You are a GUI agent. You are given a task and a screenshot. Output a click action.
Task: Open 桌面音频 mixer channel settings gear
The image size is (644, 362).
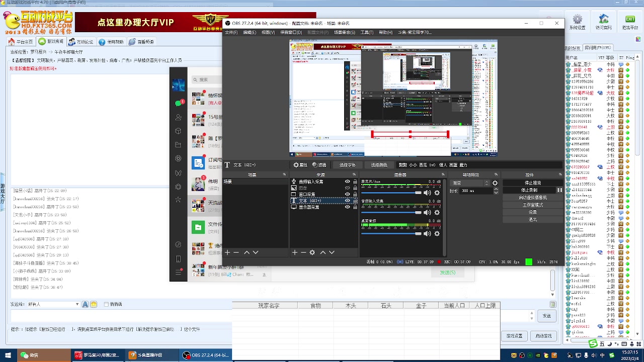click(x=437, y=233)
